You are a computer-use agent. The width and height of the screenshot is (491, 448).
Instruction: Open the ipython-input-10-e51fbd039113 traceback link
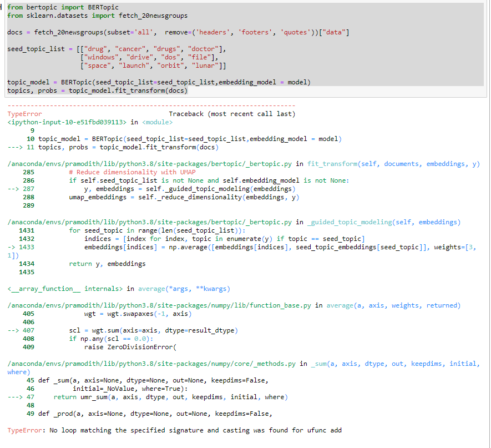pos(61,122)
